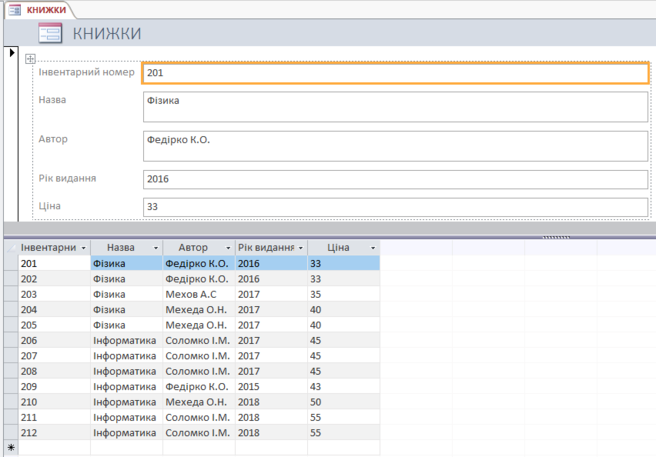Open Ціна column filter dropdown
The image size is (656, 457).
tap(373, 248)
